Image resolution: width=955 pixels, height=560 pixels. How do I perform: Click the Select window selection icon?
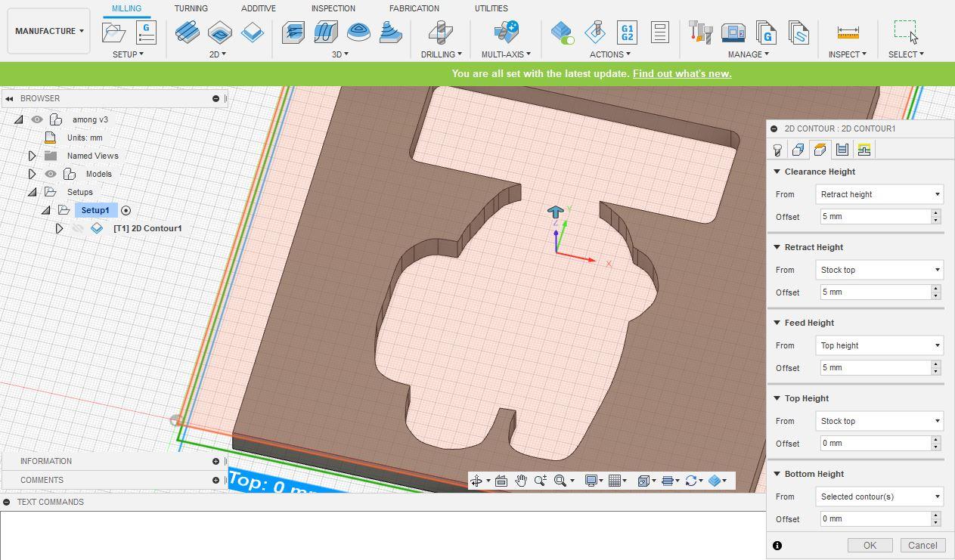(x=905, y=31)
